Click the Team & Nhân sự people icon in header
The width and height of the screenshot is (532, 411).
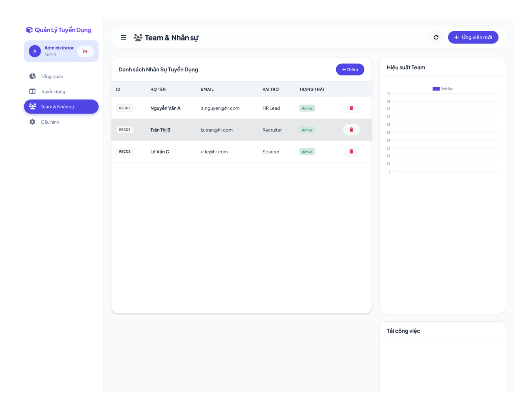(138, 37)
